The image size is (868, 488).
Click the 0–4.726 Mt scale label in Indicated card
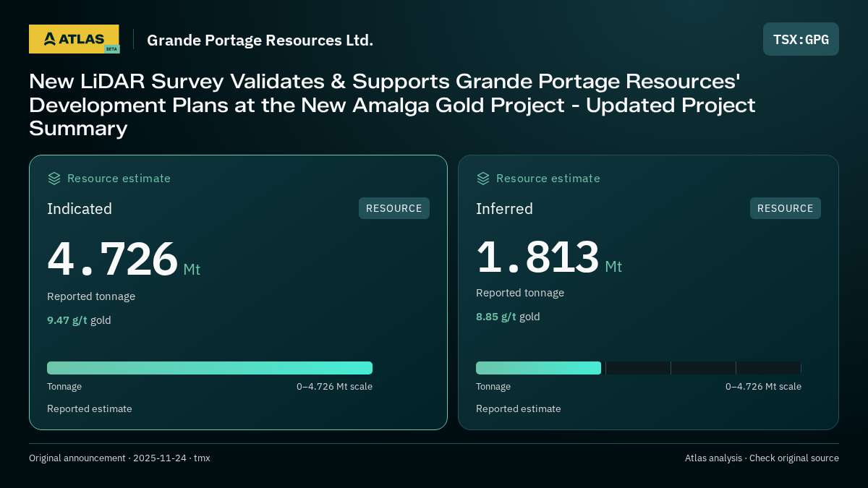click(x=334, y=387)
